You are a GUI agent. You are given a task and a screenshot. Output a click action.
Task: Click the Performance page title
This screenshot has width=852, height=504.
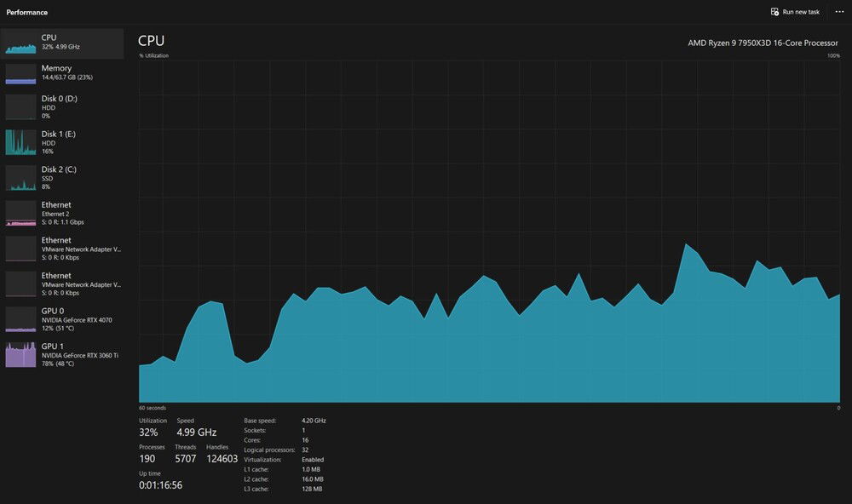[x=27, y=13]
